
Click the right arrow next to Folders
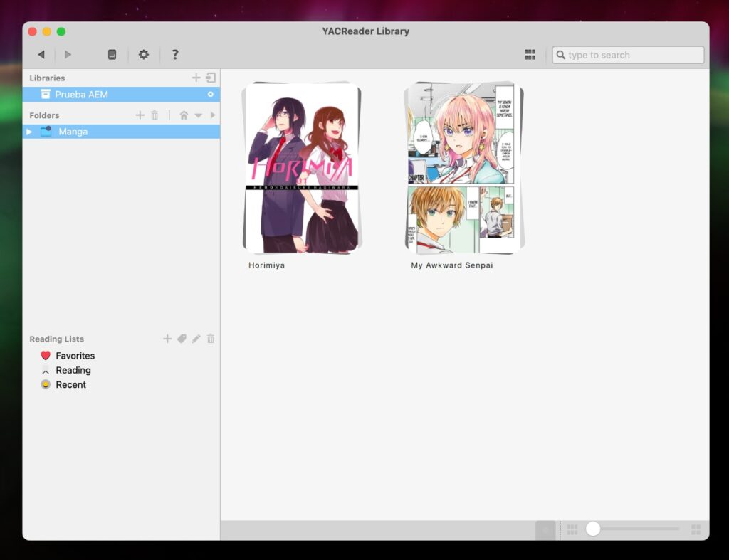[212, 115]
